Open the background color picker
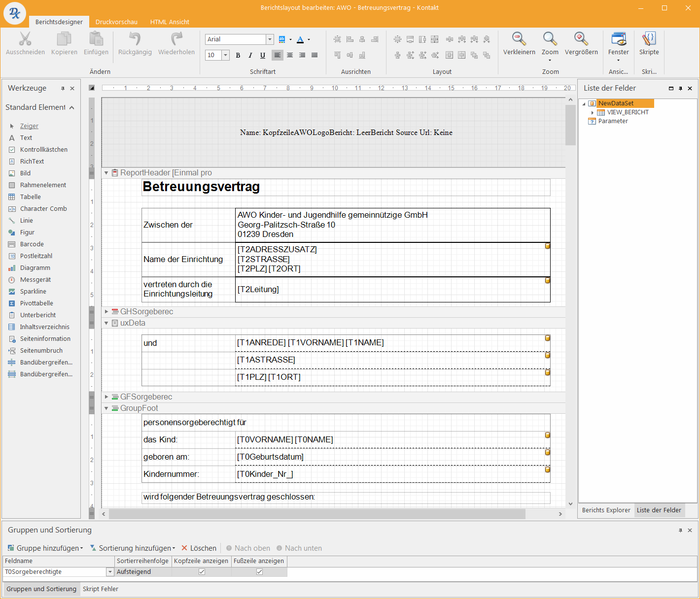 pos(282,39)
